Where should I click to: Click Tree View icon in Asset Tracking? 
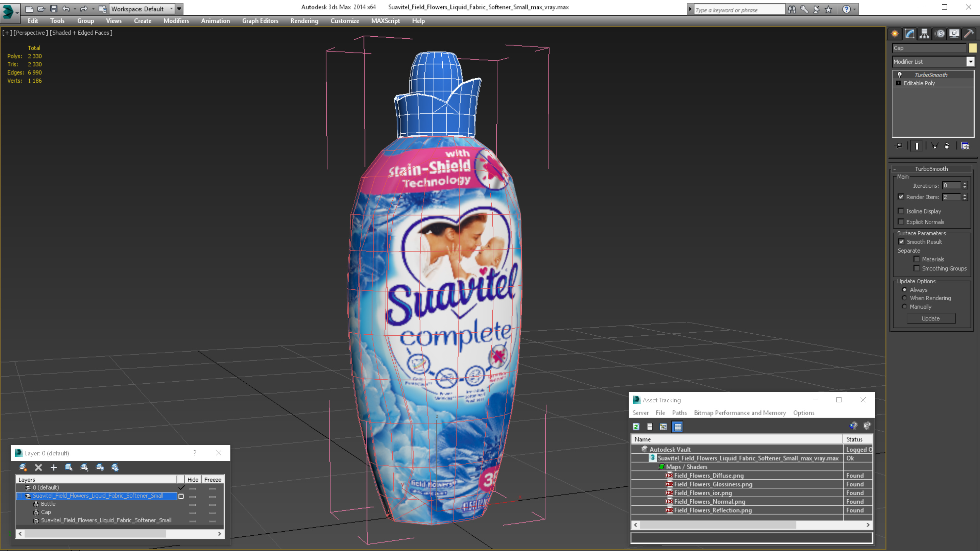click(x=663, y=427)
